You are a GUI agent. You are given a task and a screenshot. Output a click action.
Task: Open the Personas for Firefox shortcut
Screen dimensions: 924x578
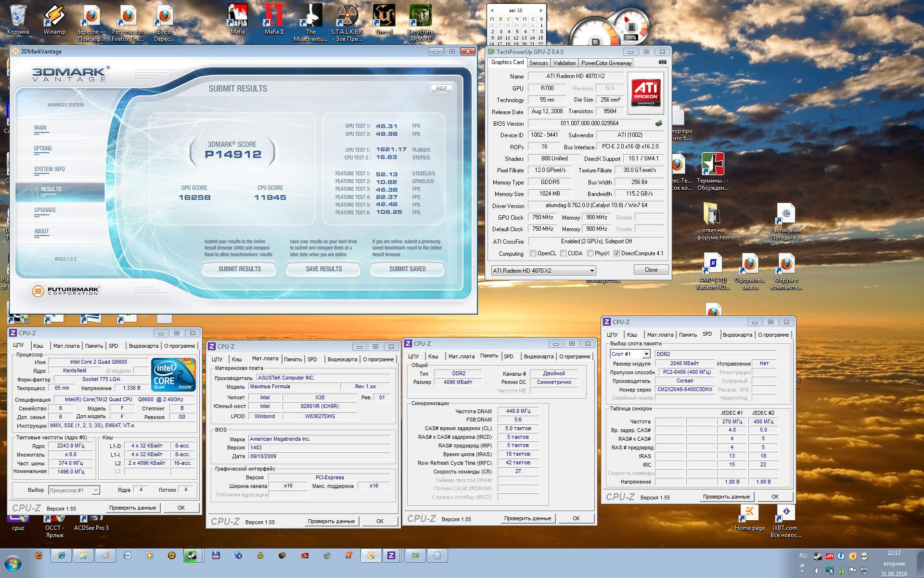click(x=128, y=23)
